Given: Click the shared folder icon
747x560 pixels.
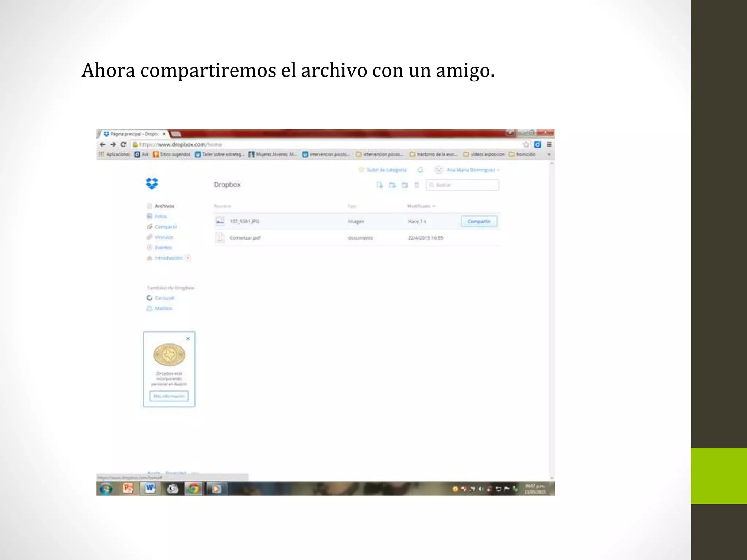Looking at the screenshot, I should [x=405, y=185].
